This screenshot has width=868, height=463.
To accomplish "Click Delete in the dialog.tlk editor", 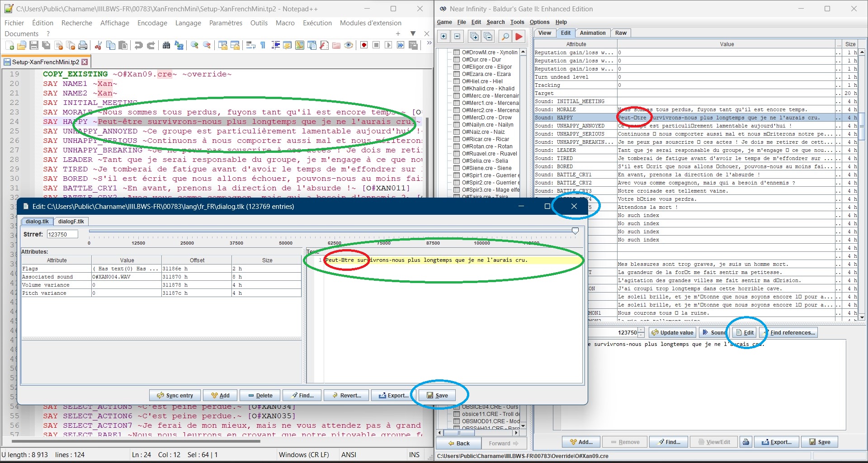I will pyautogui.click(x=260, y=395).
